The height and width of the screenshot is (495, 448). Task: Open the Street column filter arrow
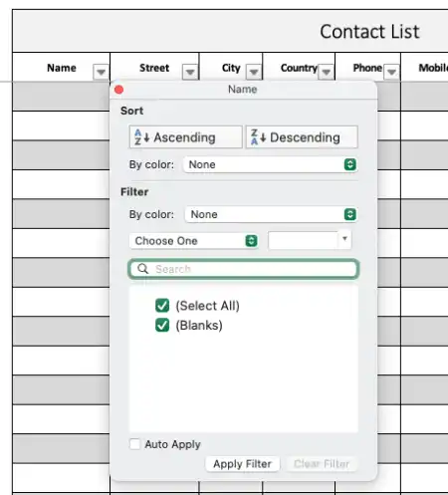[190, 72]
